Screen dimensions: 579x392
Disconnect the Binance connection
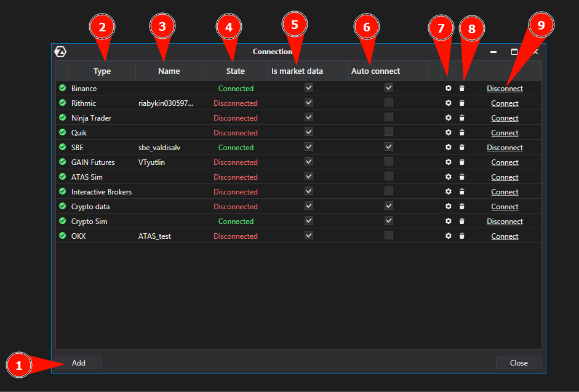pyautogui.click(x=505, y=88)
